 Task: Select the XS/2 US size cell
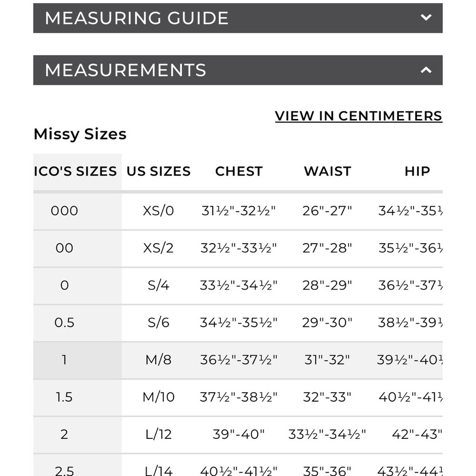pyautogui.click(x=159, y=248)
